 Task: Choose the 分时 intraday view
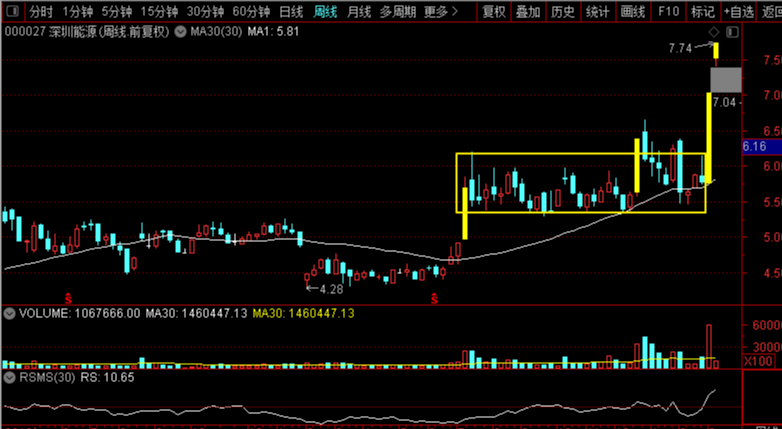(x=39, y=12)
